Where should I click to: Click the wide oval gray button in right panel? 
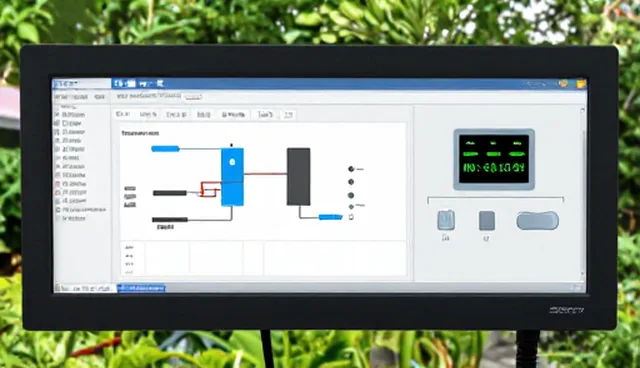(538, 221)
